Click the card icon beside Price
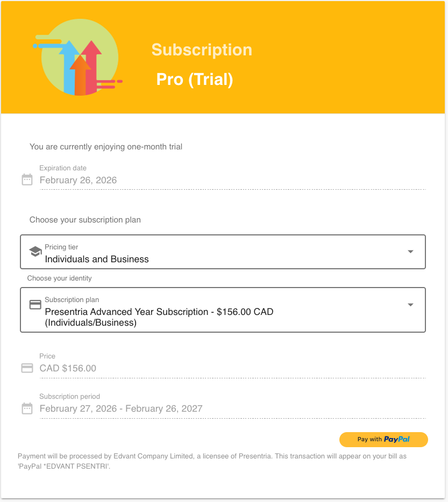This screenshot has height=502, width=448. point(27,368)
